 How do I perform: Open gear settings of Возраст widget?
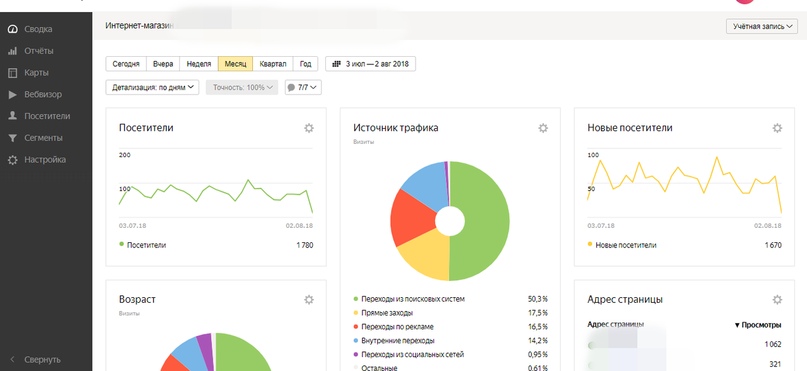click(309, 299)
